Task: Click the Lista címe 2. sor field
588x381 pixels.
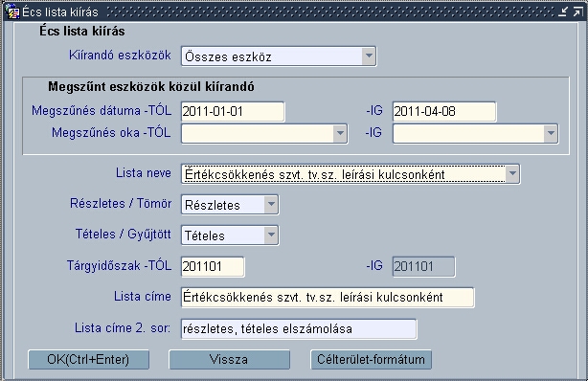Action: (299, 329)
